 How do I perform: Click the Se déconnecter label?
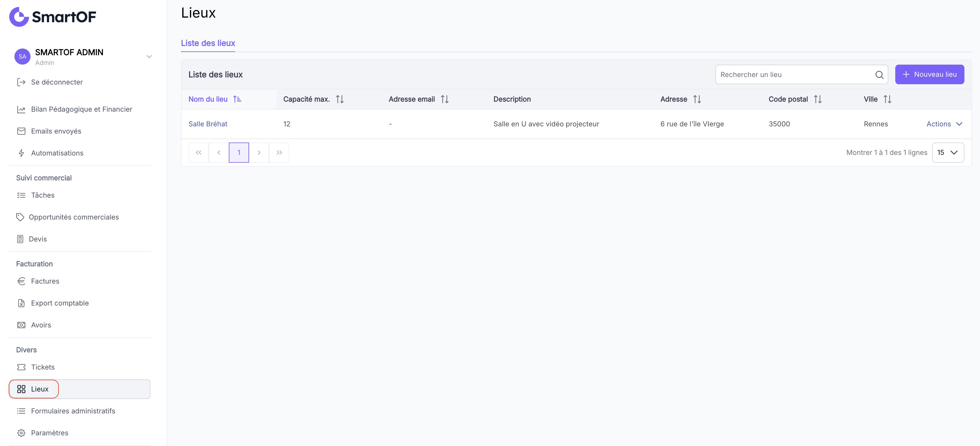click(57, 82)
